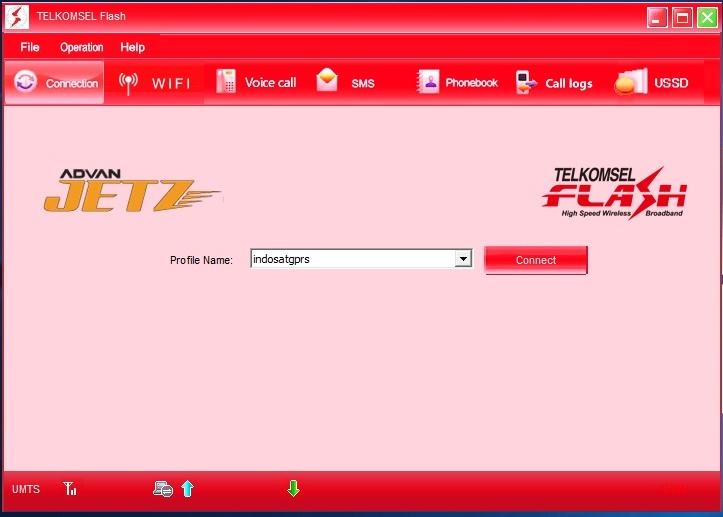Click the Connect button
The width and height of the screenshot is (723, 517).
tap(536, 260)
